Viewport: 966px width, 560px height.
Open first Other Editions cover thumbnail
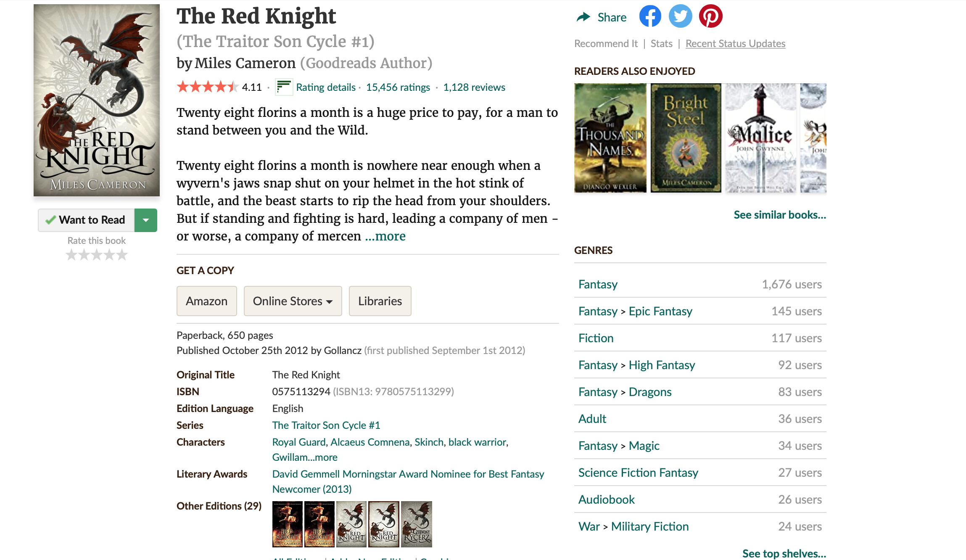(x=288, y=524)
